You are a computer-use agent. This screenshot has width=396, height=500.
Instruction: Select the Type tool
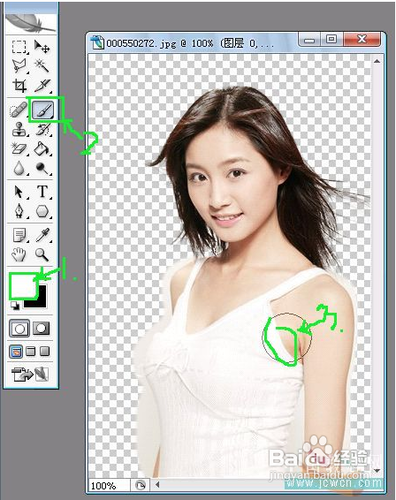tap(42, 192)
